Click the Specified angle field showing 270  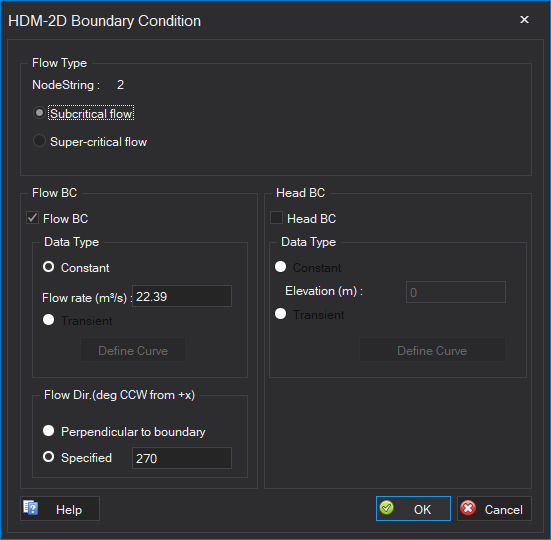coord(182,458)
